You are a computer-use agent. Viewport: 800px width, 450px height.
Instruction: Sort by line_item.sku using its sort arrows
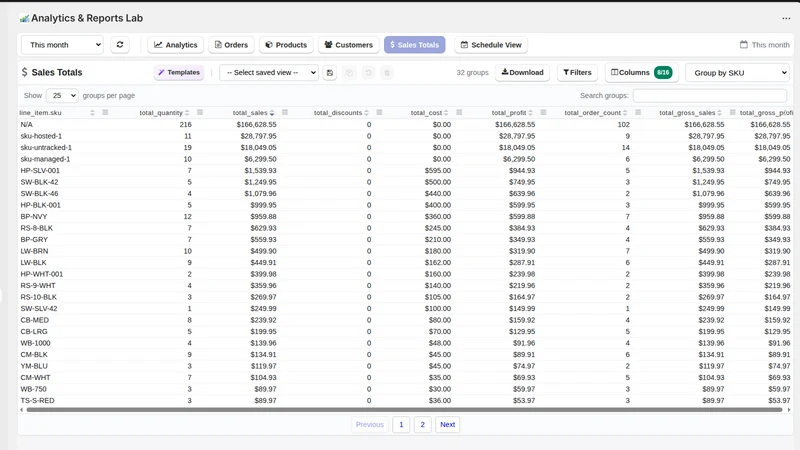click(92, 113)
